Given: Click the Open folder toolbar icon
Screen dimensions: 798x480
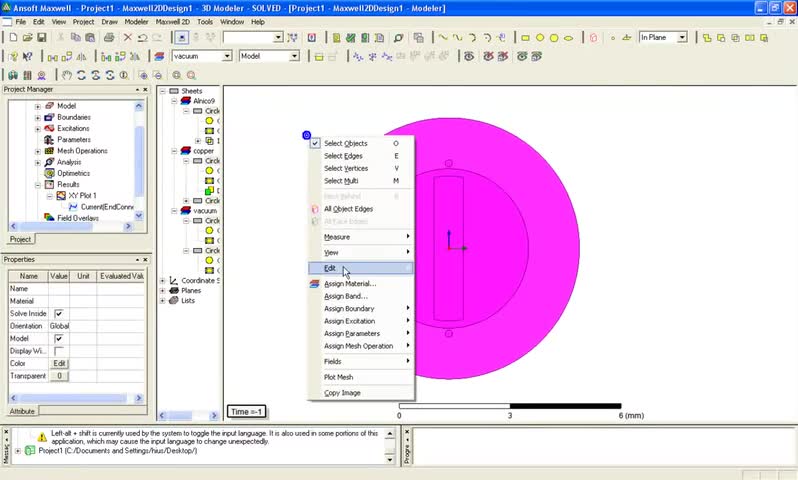Looking at the screenshot, I should coord(27,38).
